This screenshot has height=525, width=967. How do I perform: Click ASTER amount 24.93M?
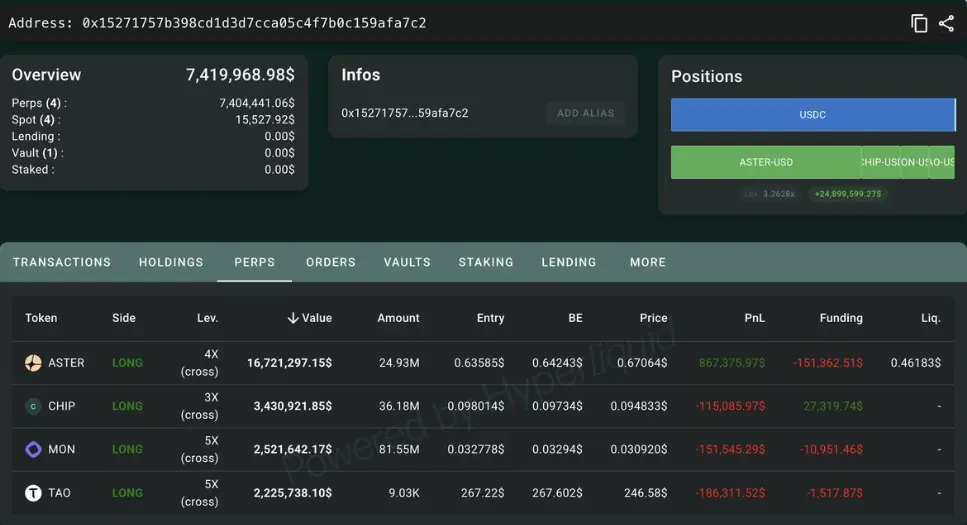click(399, 363)
